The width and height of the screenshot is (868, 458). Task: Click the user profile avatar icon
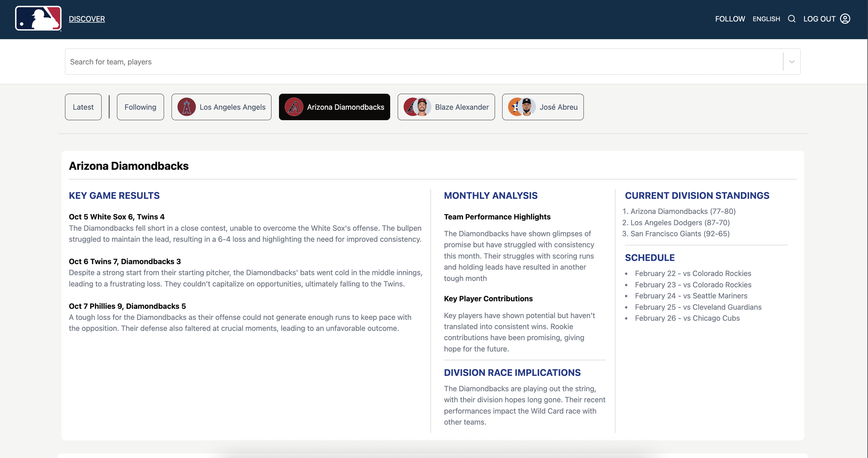pyautogui.click(x=845, y=19)
